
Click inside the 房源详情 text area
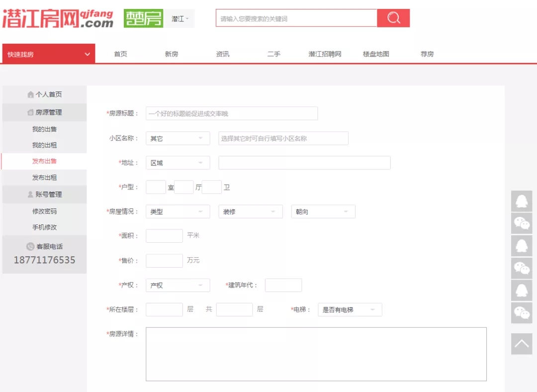click(316, 354)
